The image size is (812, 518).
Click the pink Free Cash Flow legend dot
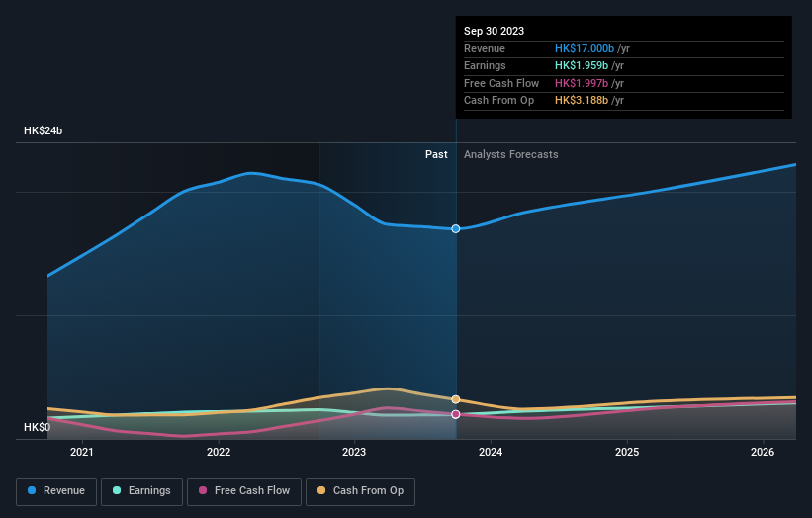pos(203,490)
